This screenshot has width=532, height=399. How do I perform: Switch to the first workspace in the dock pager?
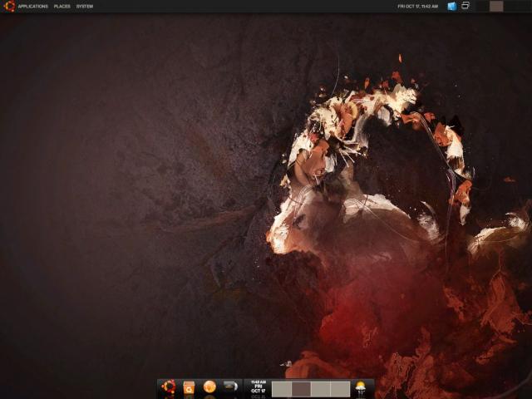click(x=281, y=389)
